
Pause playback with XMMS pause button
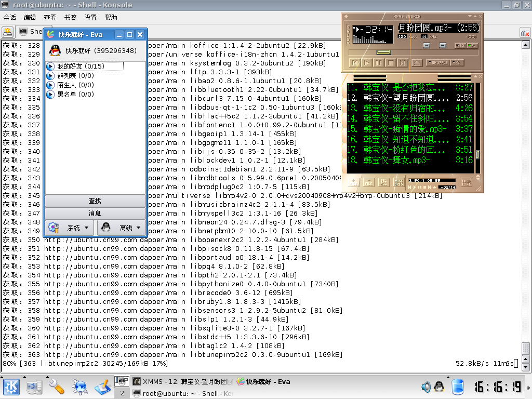point(378,63)
